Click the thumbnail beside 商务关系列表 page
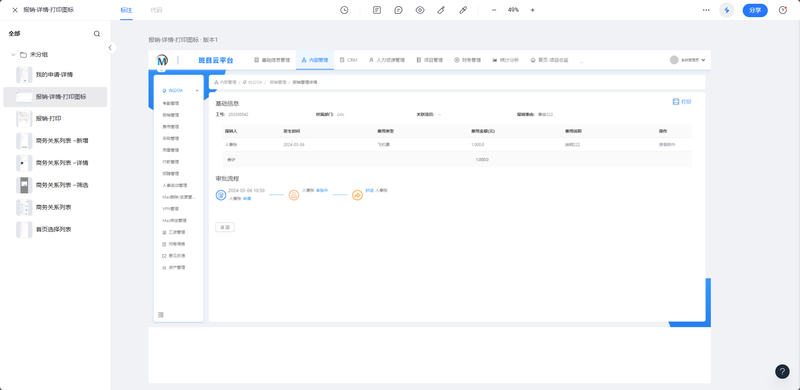This screenshot has width=800, height=390. point(24,207)
